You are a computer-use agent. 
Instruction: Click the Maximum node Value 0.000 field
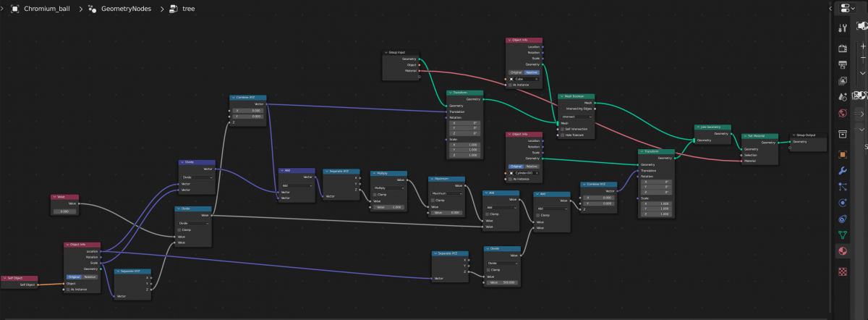446,213
